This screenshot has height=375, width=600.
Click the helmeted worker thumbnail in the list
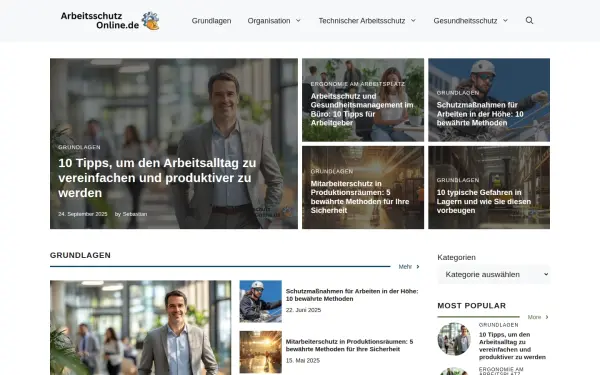coord(261,302)
